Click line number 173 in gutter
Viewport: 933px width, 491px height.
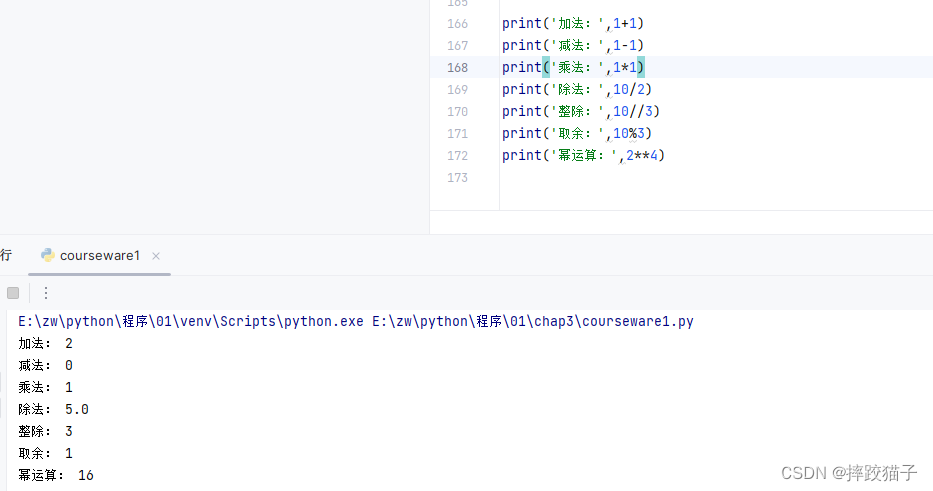pyautogui.click(x=458, y=178)
